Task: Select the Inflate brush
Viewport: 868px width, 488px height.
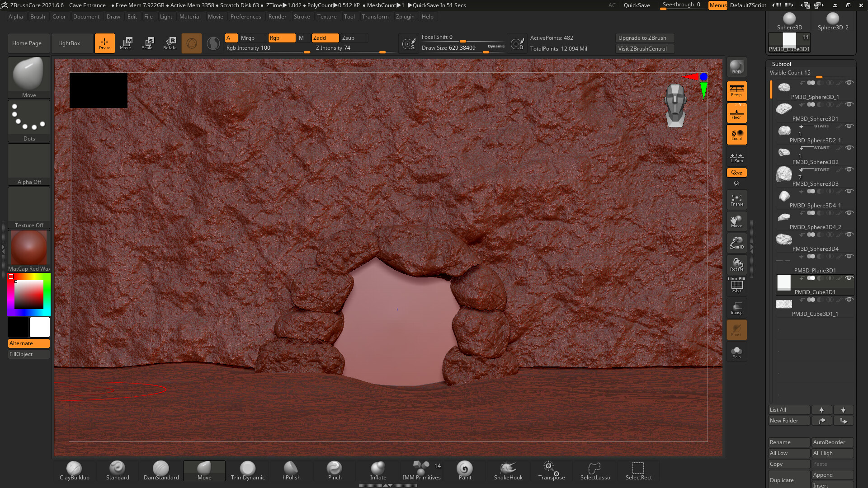Action: tap(378, 471)
